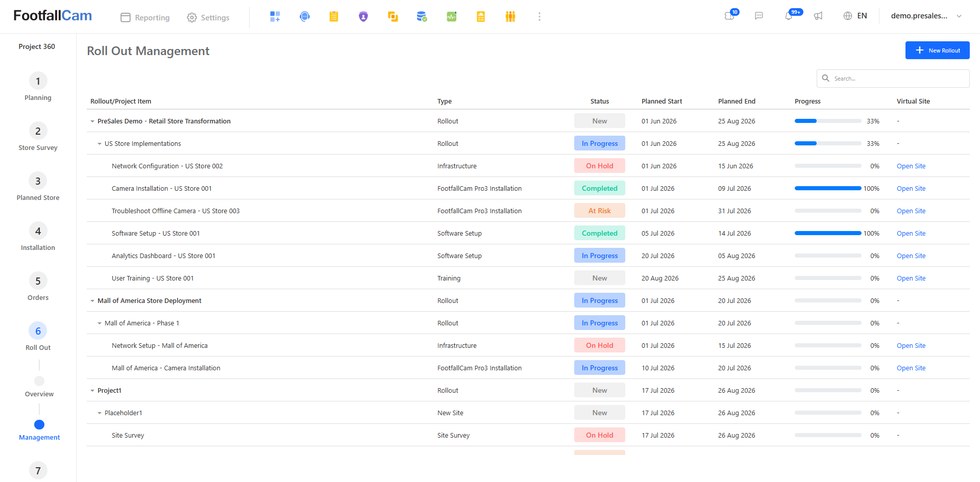980x482 pixels.
Task: Open the demo.presales account dropdown
Action: [x=926, y=16]
